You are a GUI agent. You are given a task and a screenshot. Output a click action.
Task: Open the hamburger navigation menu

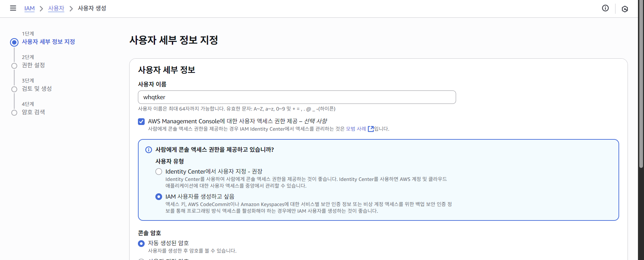[x=13, y=8]
